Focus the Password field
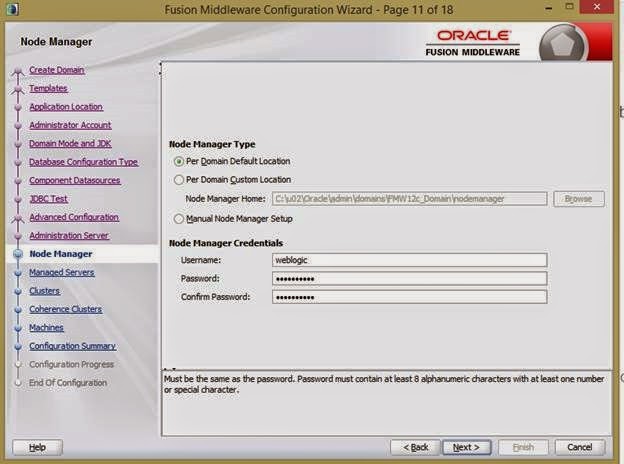Viewport: 624px width, 464px height. (410, 279)
